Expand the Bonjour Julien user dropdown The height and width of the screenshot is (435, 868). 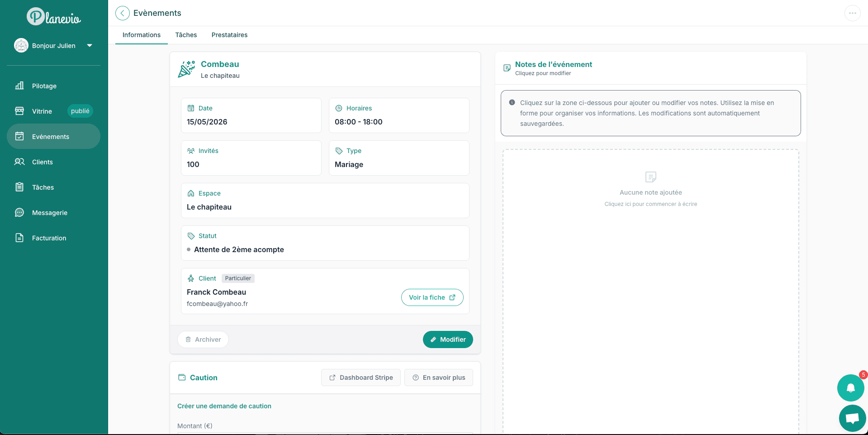pos(90,45)
